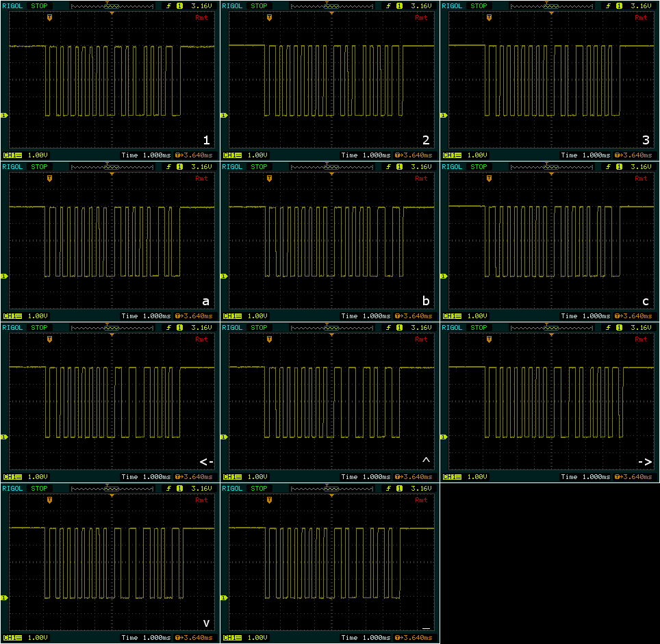The height and width of the screenshot is (644, 660).
Task: Click the orange trigger T marker in panel 1
Action: point(50,18)
